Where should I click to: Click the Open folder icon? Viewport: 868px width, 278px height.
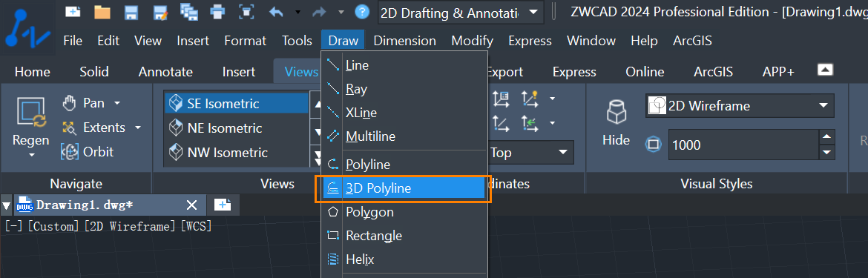pos(102,12)
